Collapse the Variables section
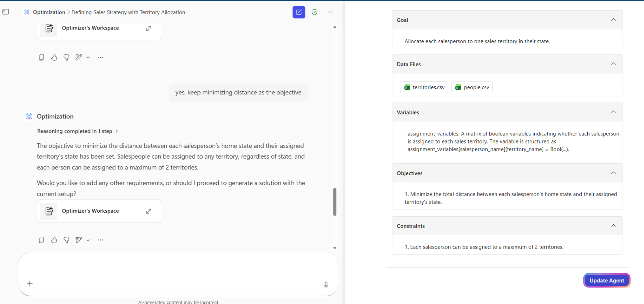 click(x=613, y=112)
